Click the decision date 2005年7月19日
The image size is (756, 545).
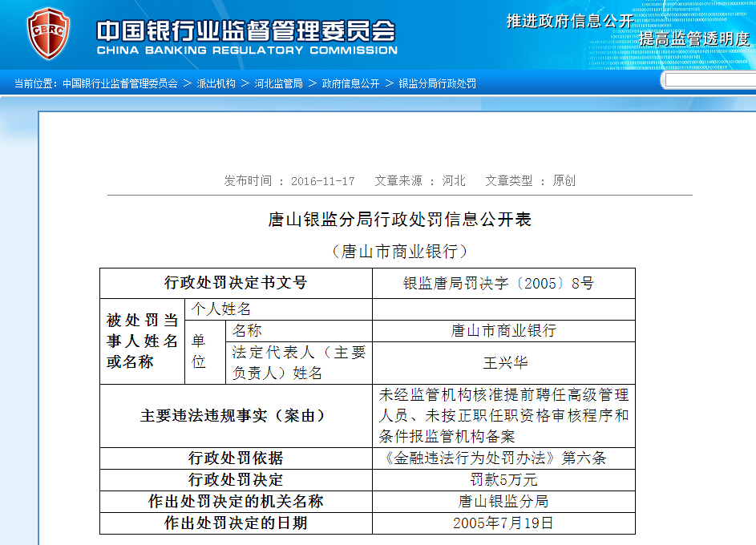click(503, 523)
